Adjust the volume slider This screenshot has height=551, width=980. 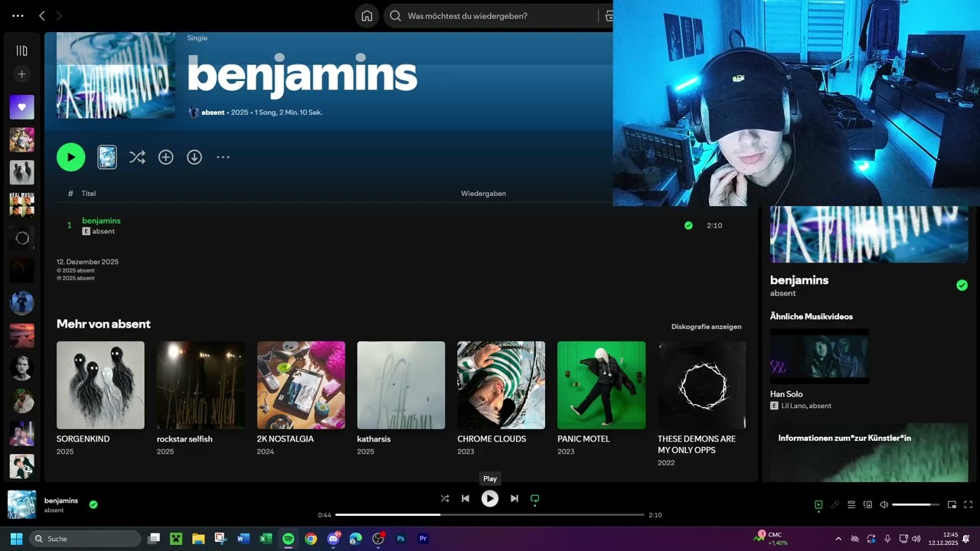pyautogui.click(x=916, y=504)
